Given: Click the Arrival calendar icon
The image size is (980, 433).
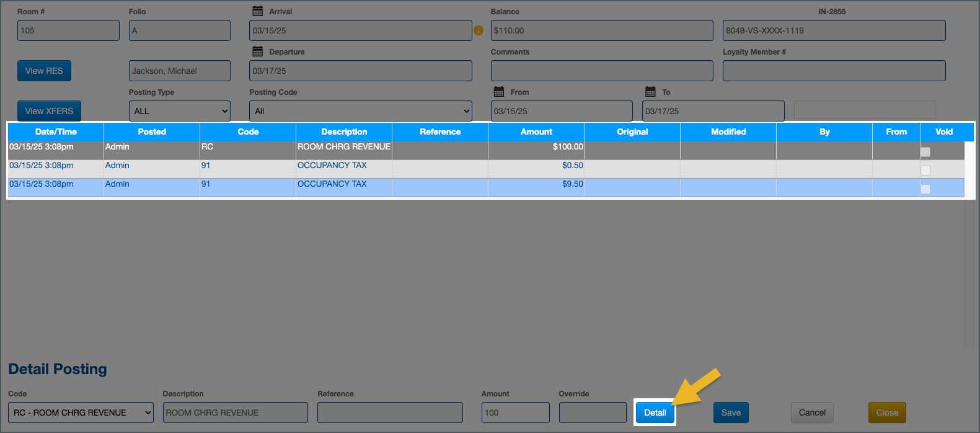Looking at the screenshot, I should 257,11.
